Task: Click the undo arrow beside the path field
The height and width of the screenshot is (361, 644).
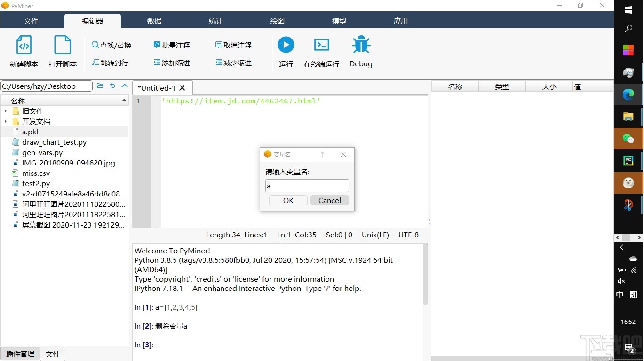Action: (112, 86)
